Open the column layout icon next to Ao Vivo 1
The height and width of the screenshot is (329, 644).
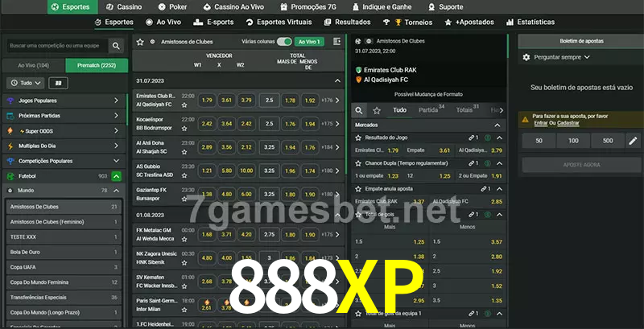[x=336, y=42]
